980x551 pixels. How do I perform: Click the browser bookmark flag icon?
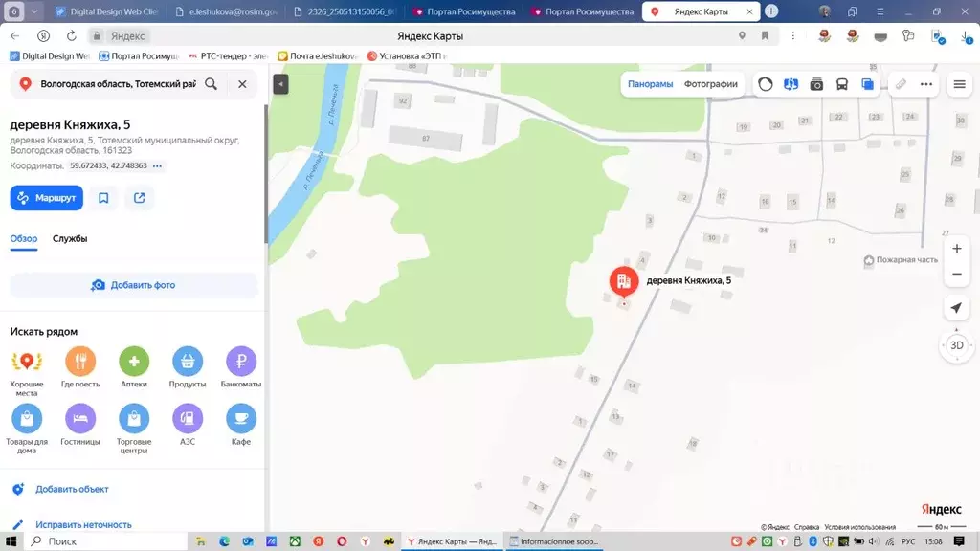tap(765, 36)
